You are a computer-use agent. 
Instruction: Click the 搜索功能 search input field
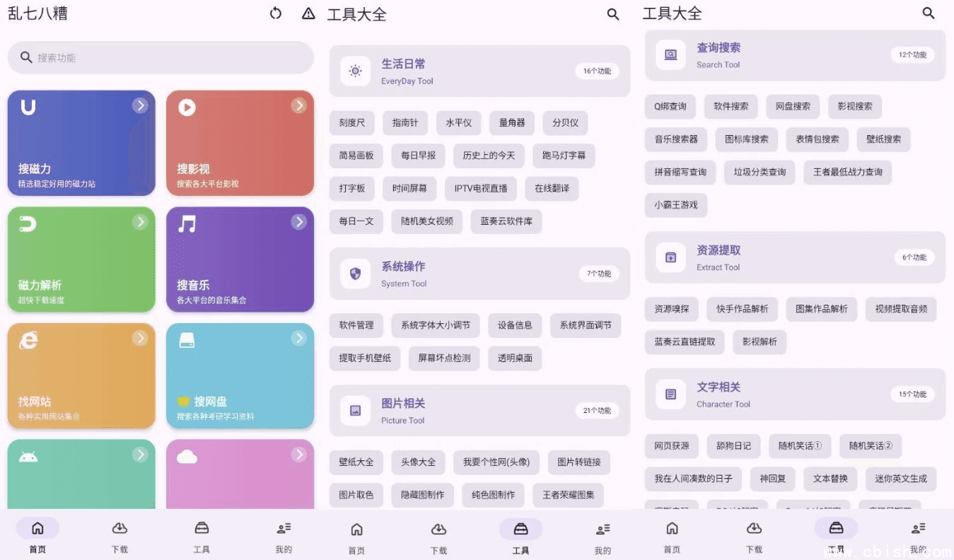point(160,57)
